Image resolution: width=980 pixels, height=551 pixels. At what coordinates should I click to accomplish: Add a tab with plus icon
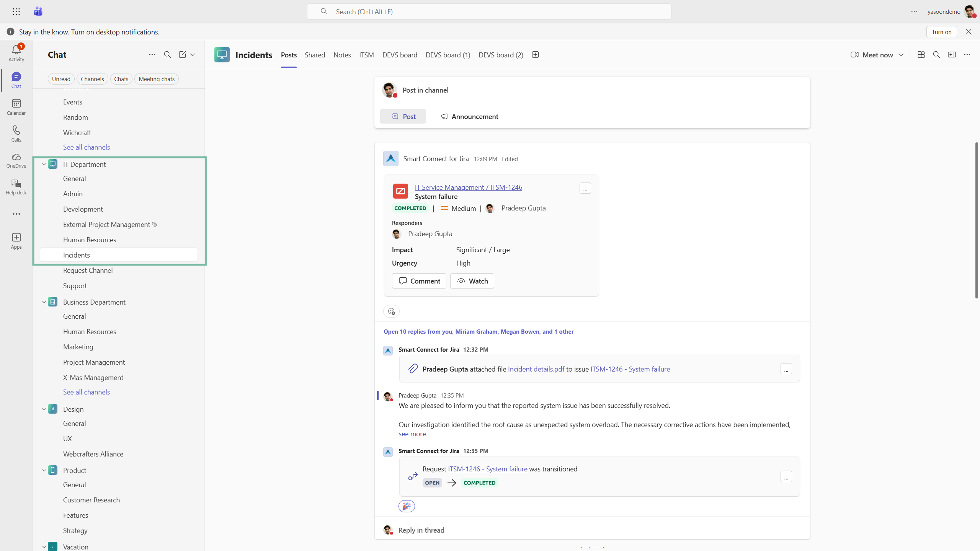point(535,55)
